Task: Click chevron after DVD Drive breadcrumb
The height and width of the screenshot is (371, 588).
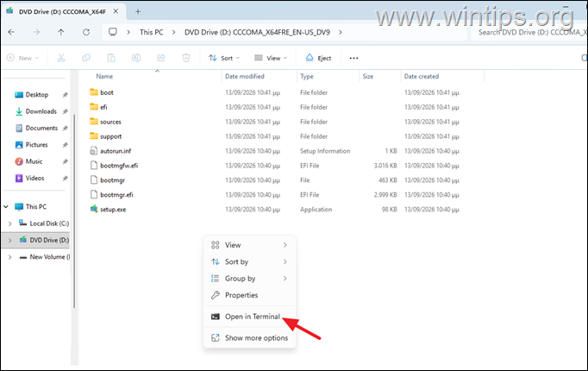Action: tap(340, 32)
